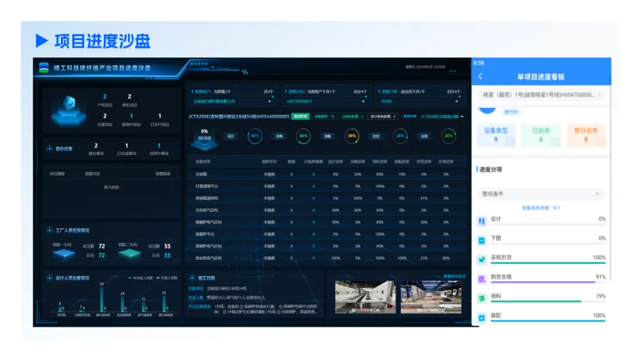Click the 28% shipping progress ring
Image resolution: width=644 pixels, height=362 pixels.
[400, 136]
